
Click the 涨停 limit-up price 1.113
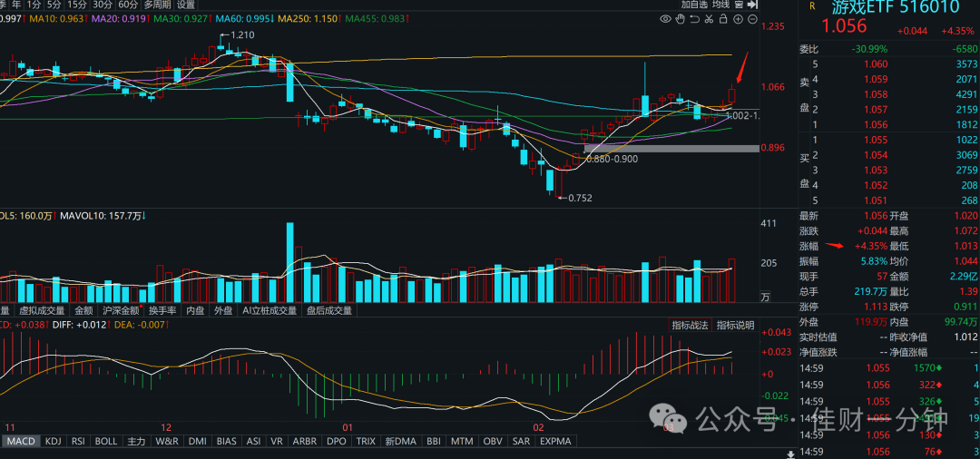877,307
